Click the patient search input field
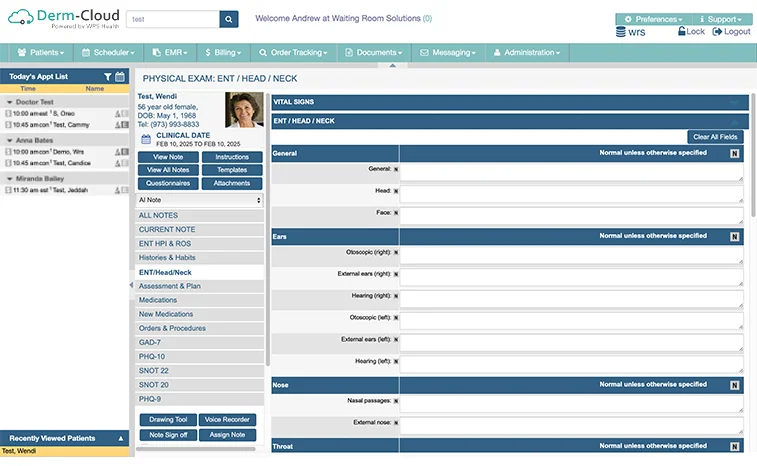 point(173,19)
